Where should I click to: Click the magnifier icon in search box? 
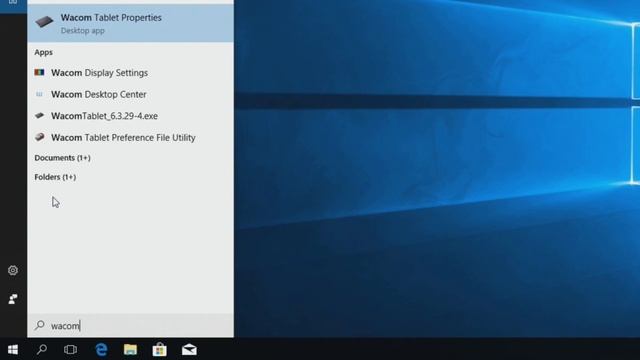click(x=40, y=325)
